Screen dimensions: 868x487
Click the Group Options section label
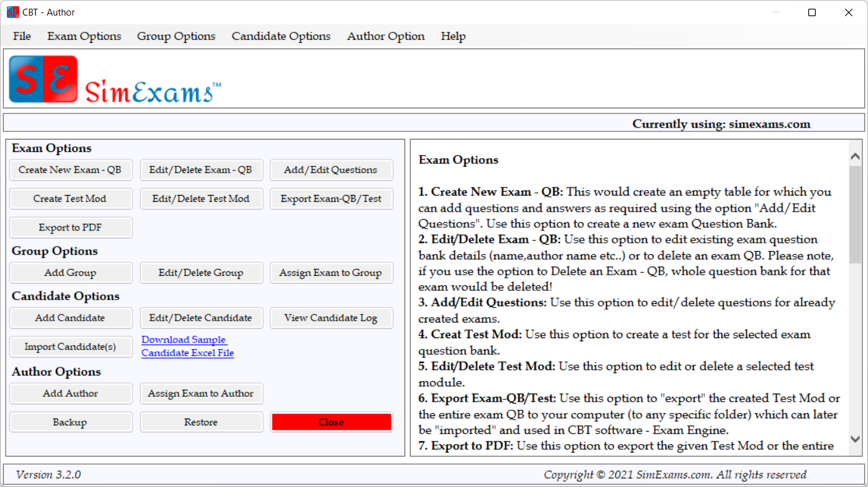(55, 251)
